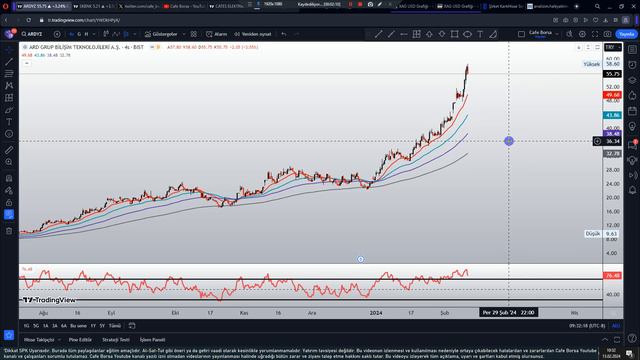
Task: Select the ruler measure tool in sidebar
Action: (x=9, y=150)
